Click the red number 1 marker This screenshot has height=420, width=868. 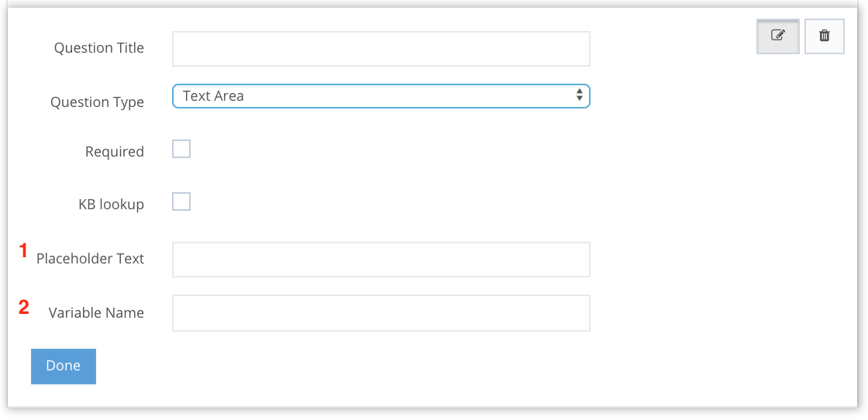(23, 251)
